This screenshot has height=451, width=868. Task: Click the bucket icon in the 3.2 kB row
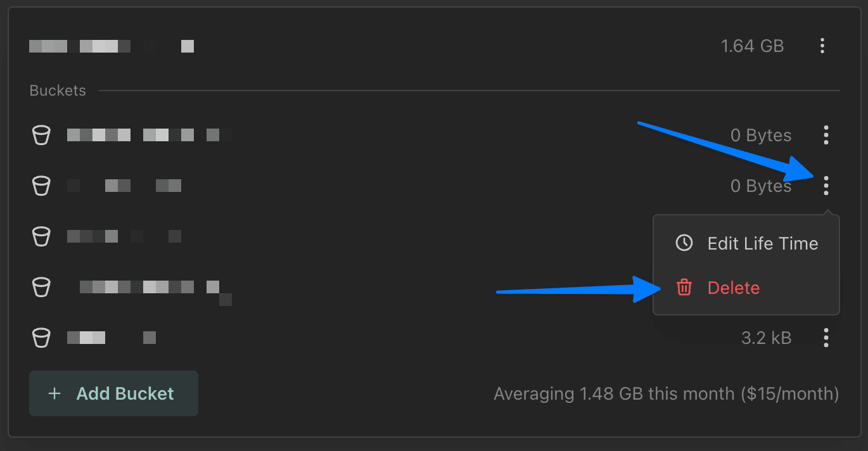click(41, 338)
